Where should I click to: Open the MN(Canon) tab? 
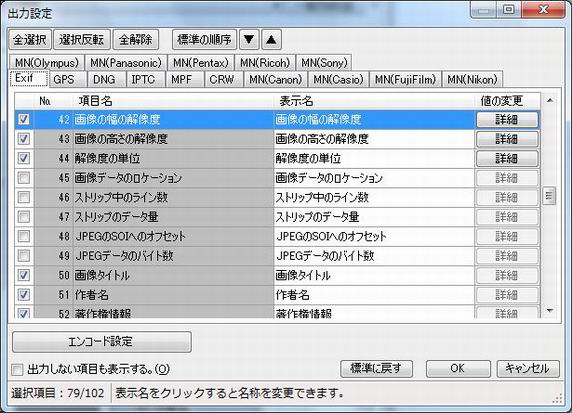[275, 79]
